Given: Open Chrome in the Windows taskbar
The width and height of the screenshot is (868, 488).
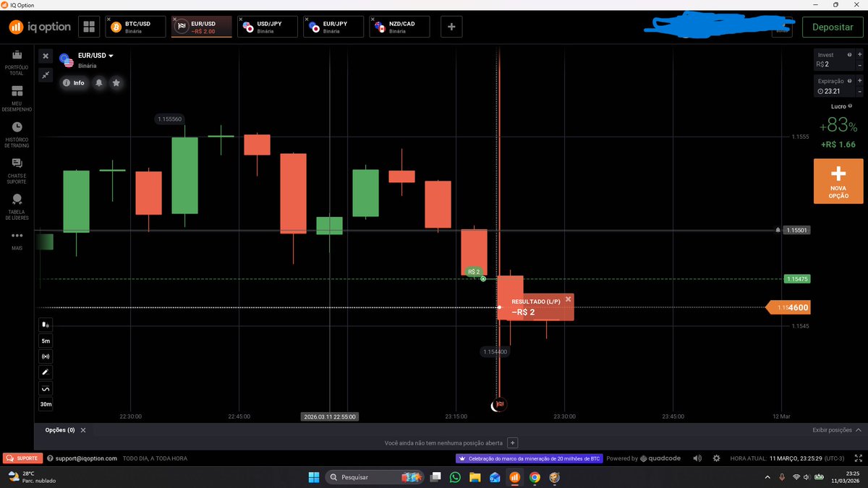Looking at the screenshot, I should [535, 477].
